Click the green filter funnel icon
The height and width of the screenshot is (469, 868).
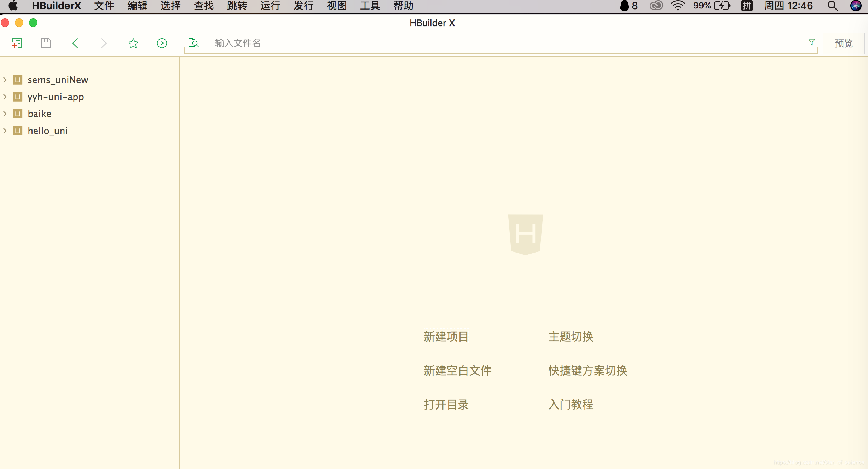point(812,42)
